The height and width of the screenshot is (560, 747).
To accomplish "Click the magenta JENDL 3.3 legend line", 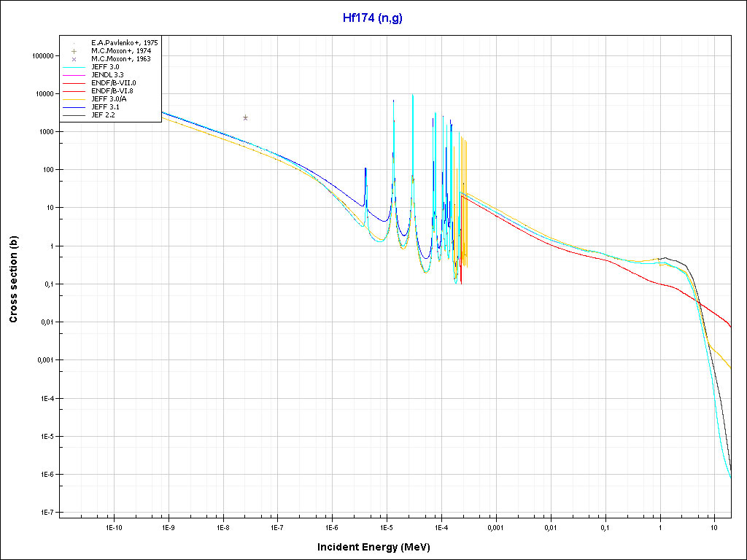I will coord(74,75).
